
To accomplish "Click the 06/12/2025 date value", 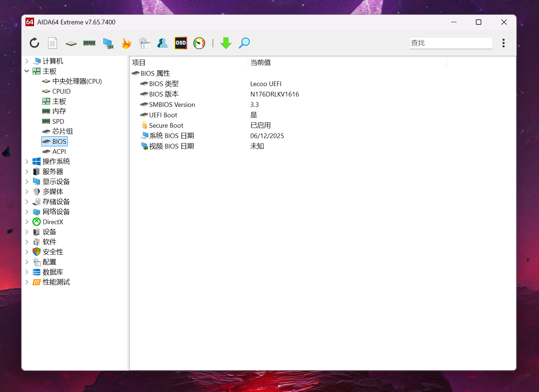I will tap(267, 136).
